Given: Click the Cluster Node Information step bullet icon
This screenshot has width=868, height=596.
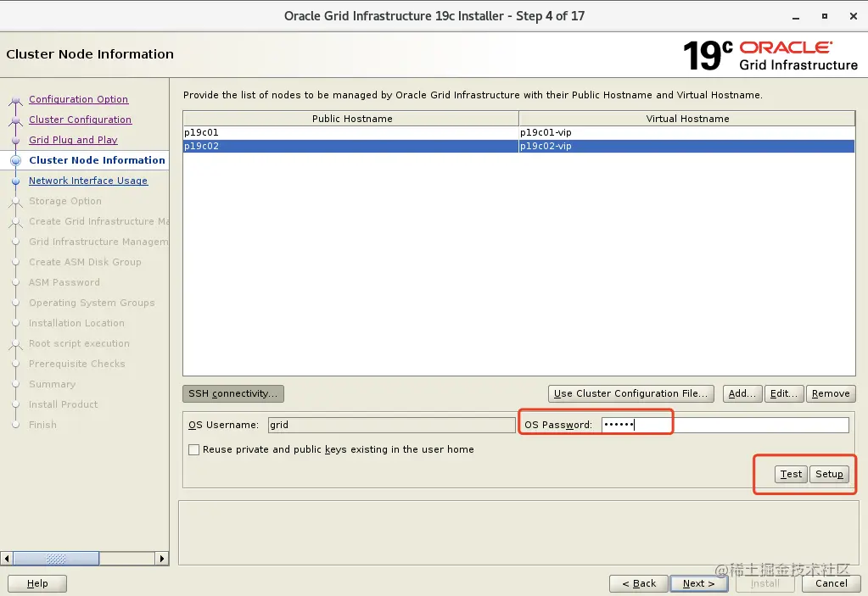Looking at the screenshot, I should click(16, 161).
